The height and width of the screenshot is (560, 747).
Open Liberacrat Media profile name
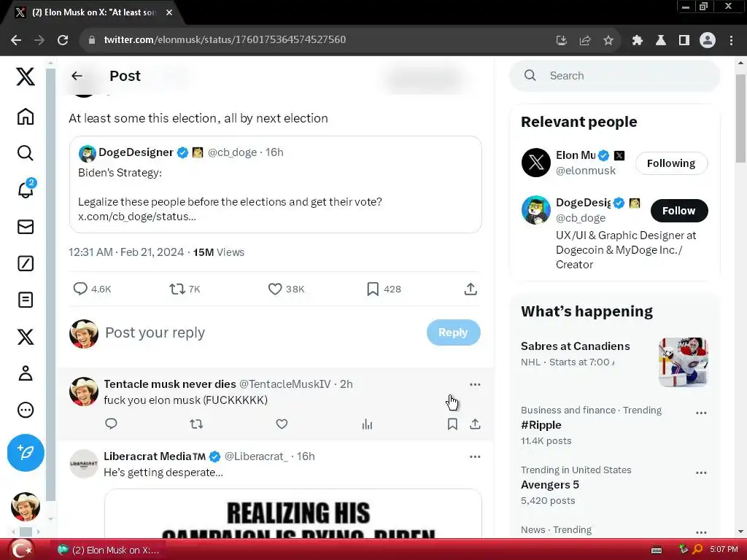155,456
